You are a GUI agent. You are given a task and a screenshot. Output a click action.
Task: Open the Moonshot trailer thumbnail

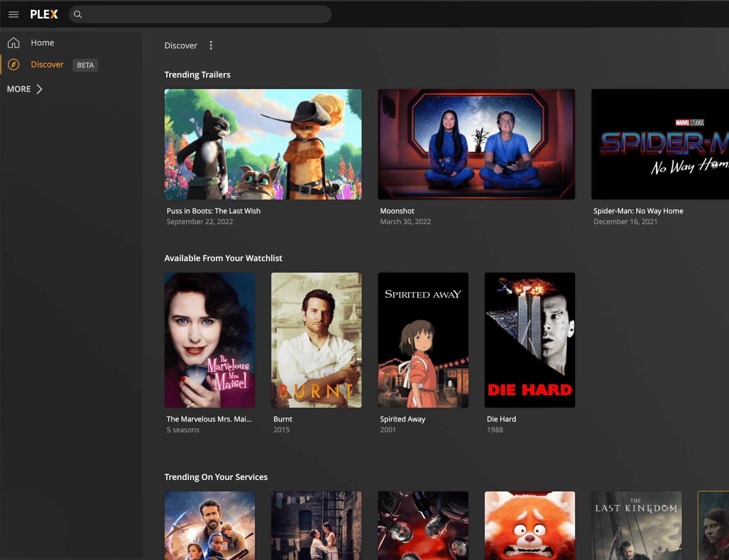tap(476, 144)
